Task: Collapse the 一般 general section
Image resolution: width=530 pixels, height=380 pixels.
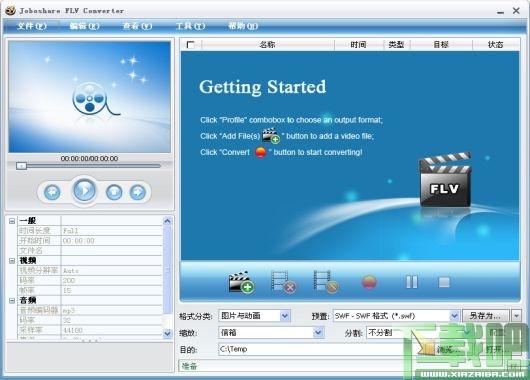Action: pos(12,221)
